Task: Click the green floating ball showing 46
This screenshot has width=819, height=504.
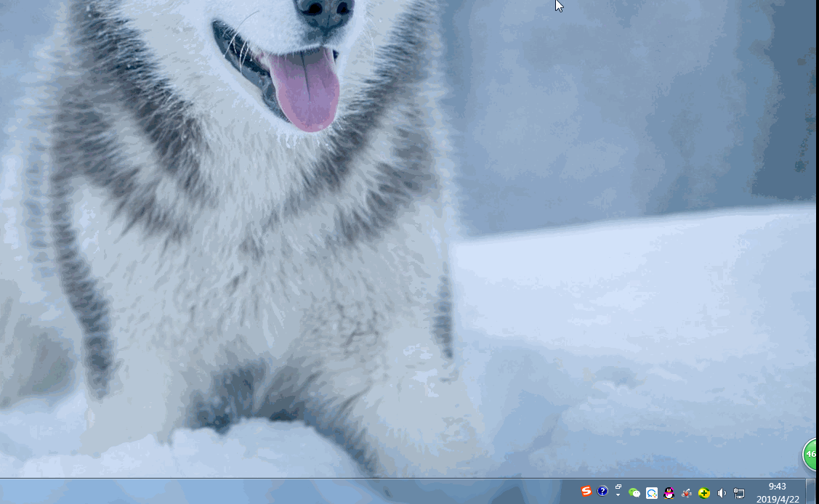Action: click(811, 455)
